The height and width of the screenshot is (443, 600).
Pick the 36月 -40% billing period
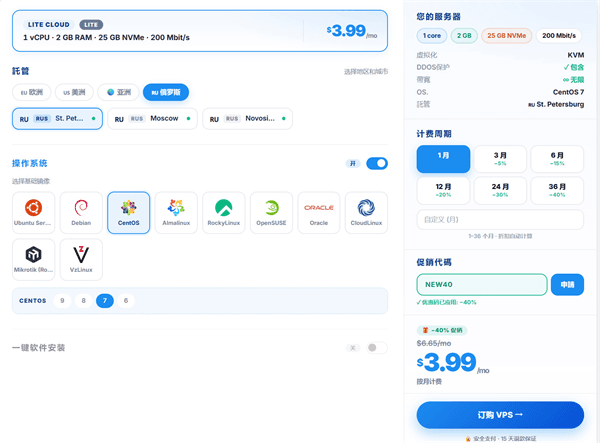point(557,190)
